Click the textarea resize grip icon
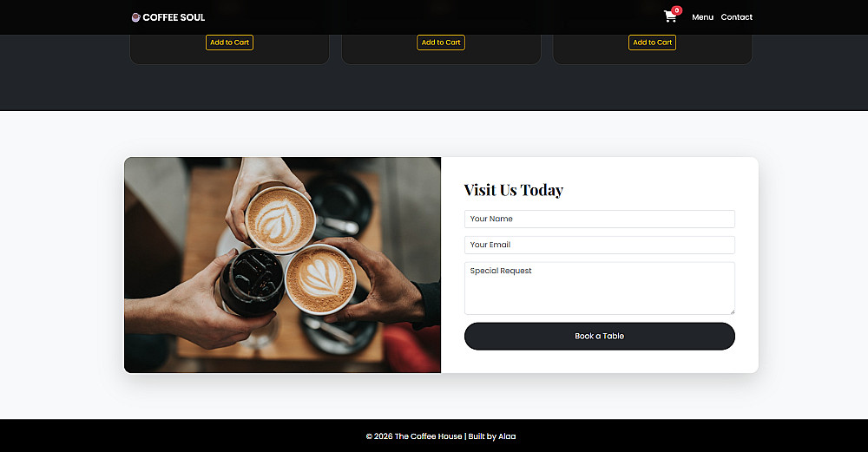This screenshot has width=868, height=452. 732,311
